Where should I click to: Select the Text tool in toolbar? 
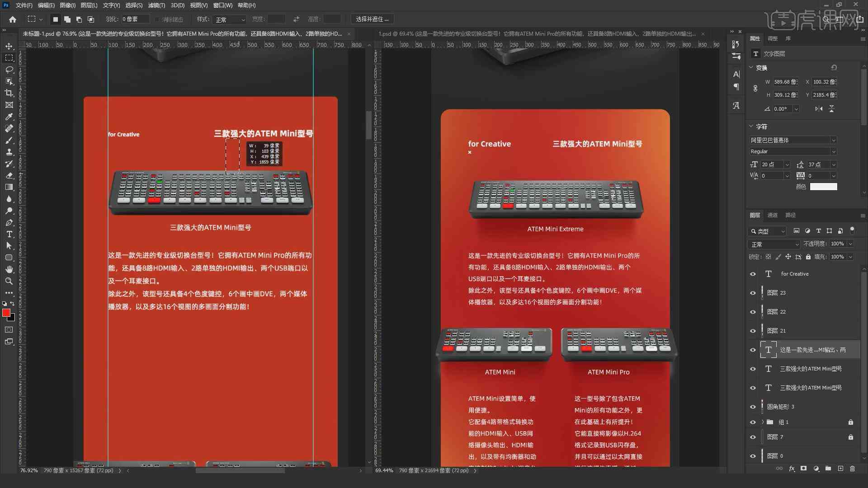tap(8, 234)
